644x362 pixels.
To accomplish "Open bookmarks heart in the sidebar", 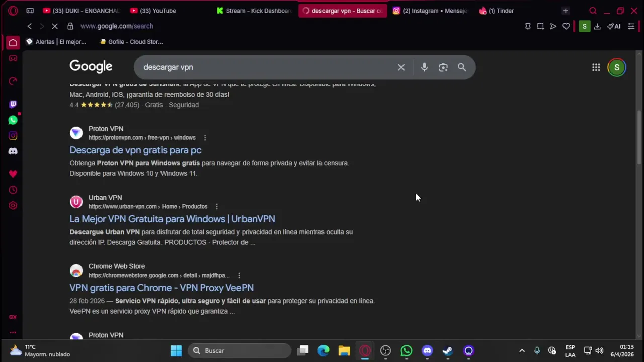I will click(x=13, y=174).
